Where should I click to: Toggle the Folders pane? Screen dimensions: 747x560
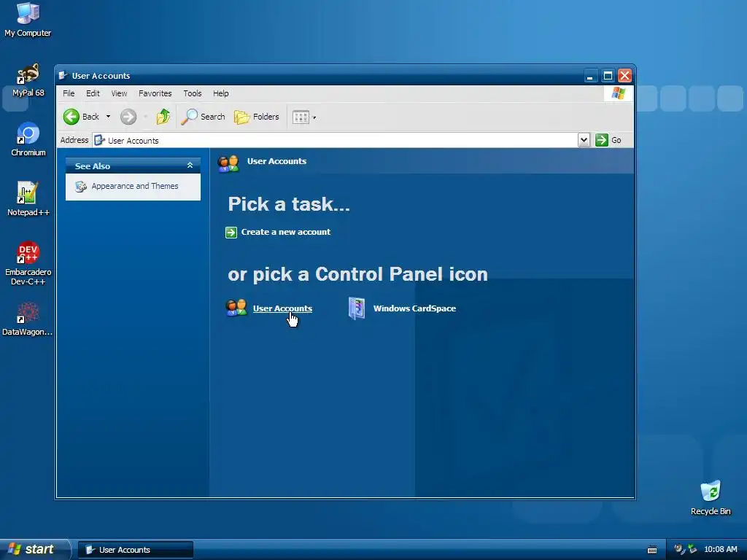coord(256,117)
